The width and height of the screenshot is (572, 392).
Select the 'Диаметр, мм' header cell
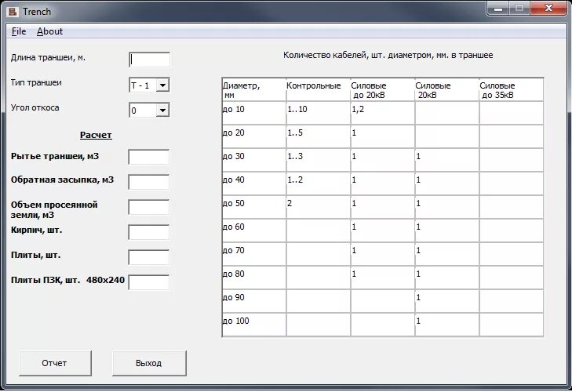(x=254, y=89)
